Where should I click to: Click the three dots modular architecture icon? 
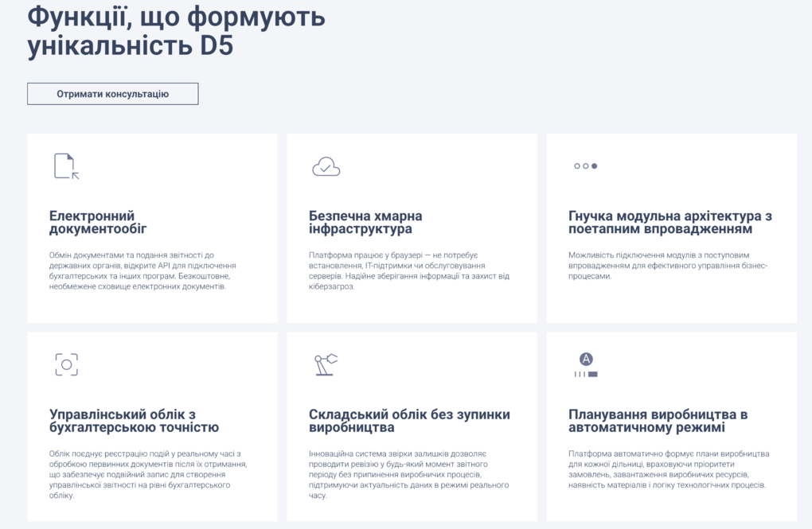(x=585, y=166)
